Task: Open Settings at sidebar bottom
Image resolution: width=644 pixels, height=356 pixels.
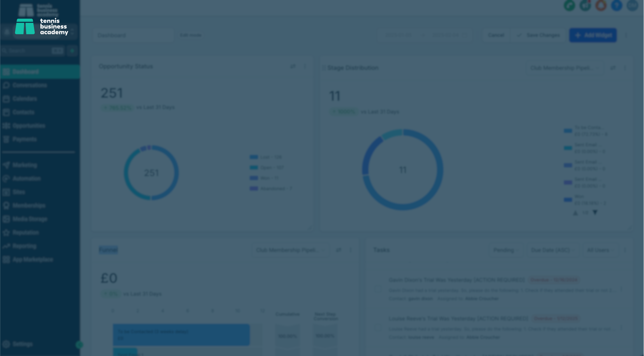Action: pos(22,344)
